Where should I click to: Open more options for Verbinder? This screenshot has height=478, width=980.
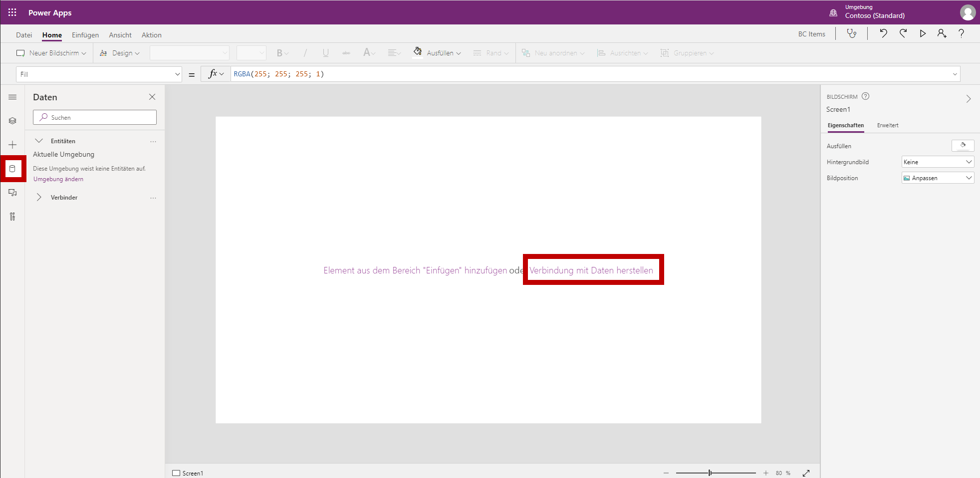pyautogui.click(x=153, y=198)
